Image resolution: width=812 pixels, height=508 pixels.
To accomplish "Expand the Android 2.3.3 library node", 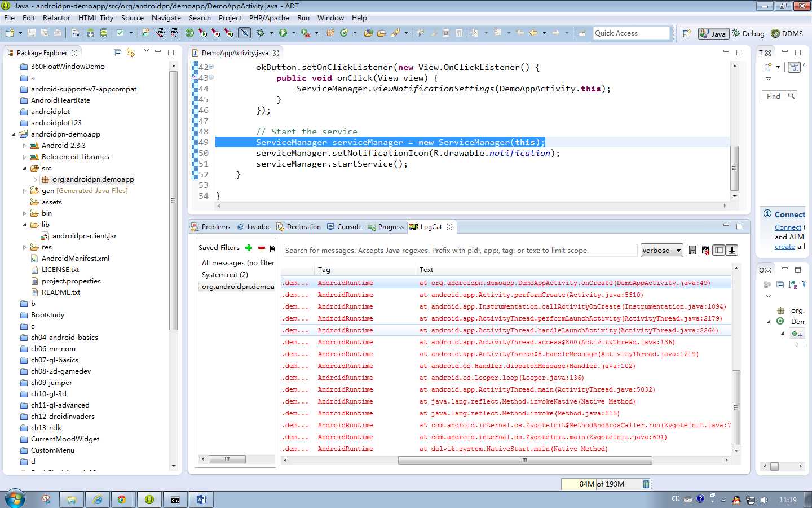I will [x=24, y=146].
